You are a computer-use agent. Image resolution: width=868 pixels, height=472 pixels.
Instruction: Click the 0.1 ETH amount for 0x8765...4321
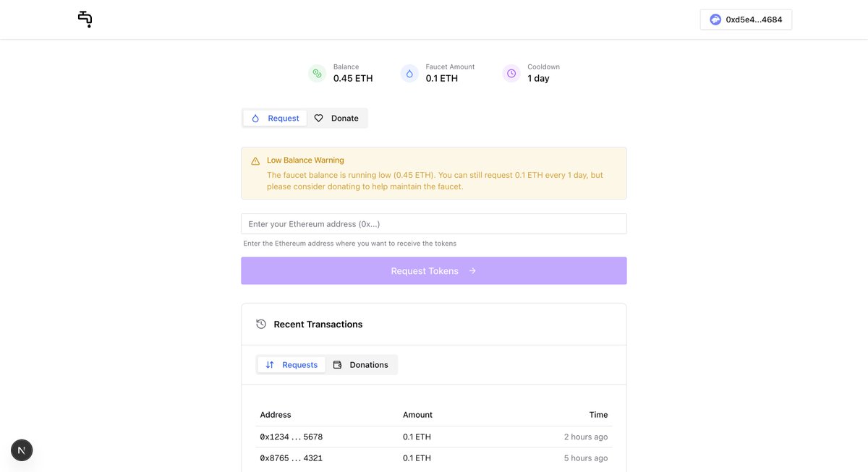point(417,458)
